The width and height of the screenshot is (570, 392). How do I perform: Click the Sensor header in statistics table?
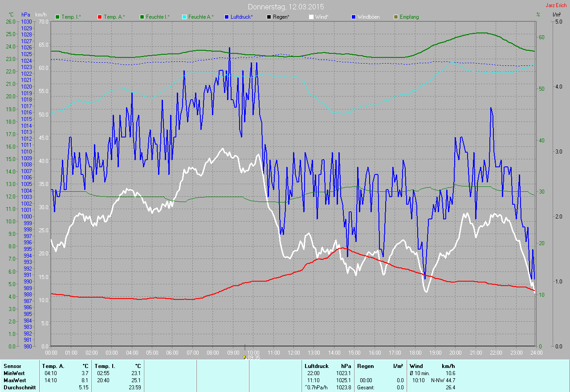tap(12, 366)
